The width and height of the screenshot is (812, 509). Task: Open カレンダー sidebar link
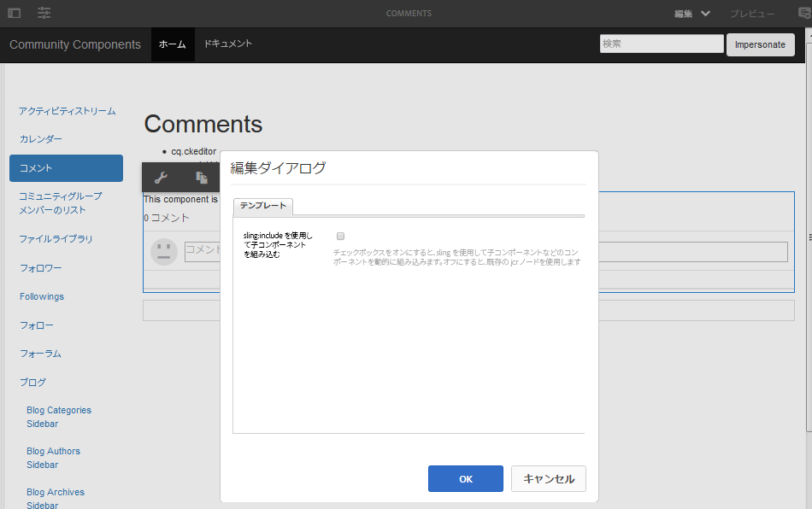pyautogui.click(x=41, y=139)
